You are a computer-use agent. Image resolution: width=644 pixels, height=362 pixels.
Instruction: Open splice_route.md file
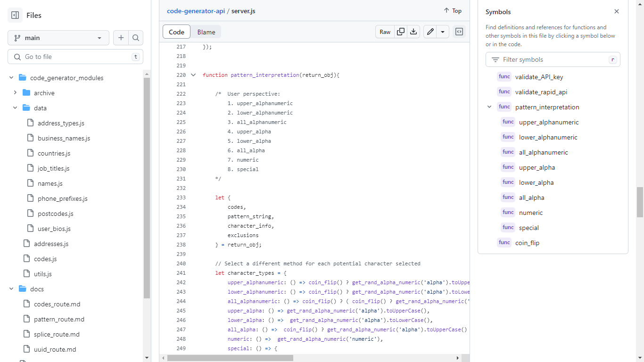point(57,334)
